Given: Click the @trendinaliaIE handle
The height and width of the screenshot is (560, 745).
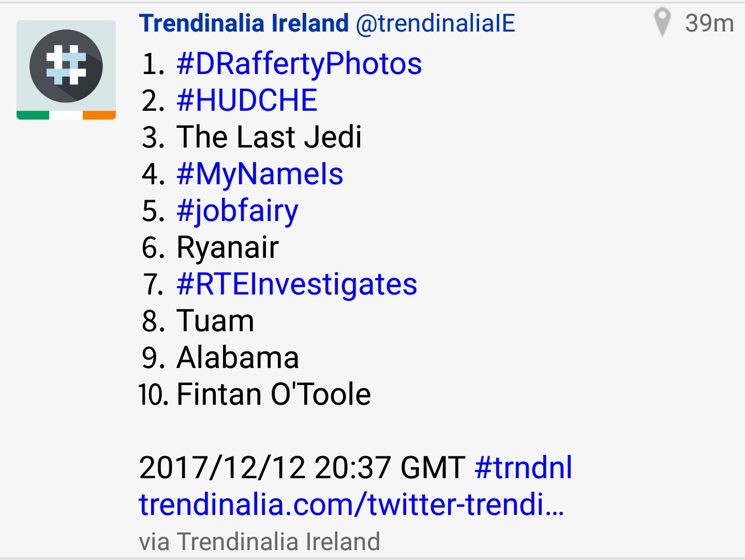Looking at the screenshot, I should coord(436,23).
